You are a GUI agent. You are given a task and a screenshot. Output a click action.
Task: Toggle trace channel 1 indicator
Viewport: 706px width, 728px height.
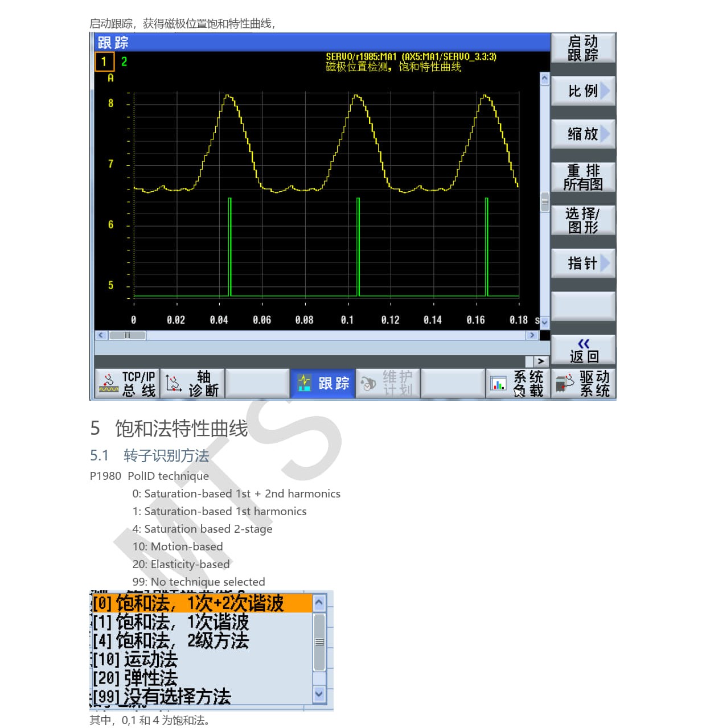(x=104, y=61)
